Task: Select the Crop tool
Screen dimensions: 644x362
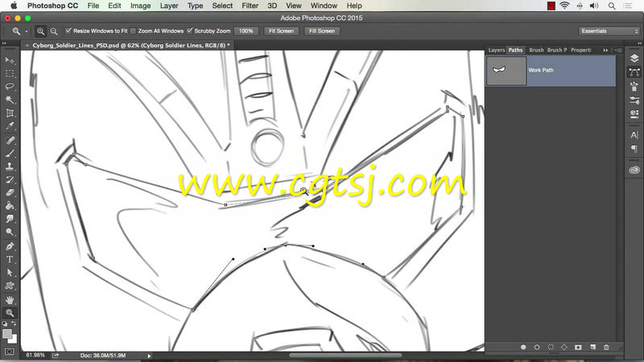Action: 10,113
